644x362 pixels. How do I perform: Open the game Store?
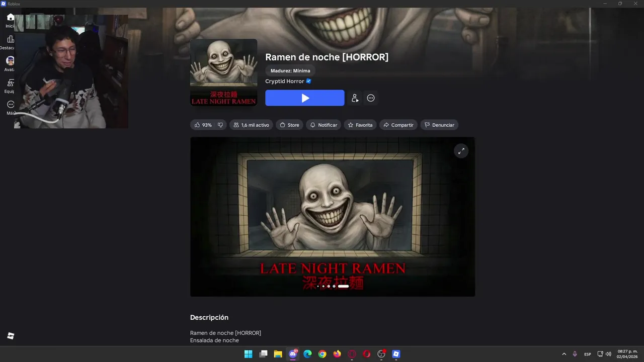290,125
